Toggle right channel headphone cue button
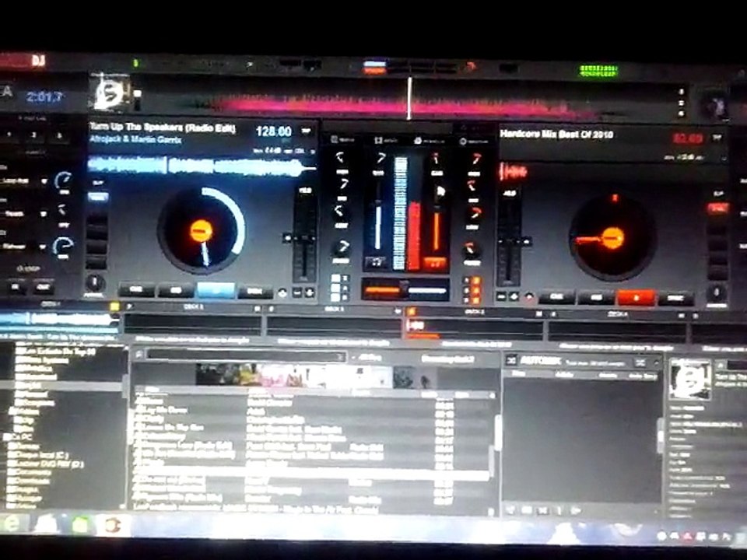This screenshot has height=560, width=747. tap(435, 263)
